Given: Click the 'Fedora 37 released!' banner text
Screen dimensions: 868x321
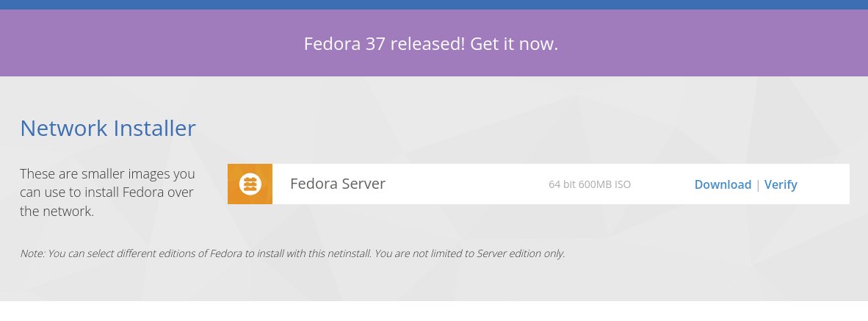Looking at the screenshot, I should [383, 44].
